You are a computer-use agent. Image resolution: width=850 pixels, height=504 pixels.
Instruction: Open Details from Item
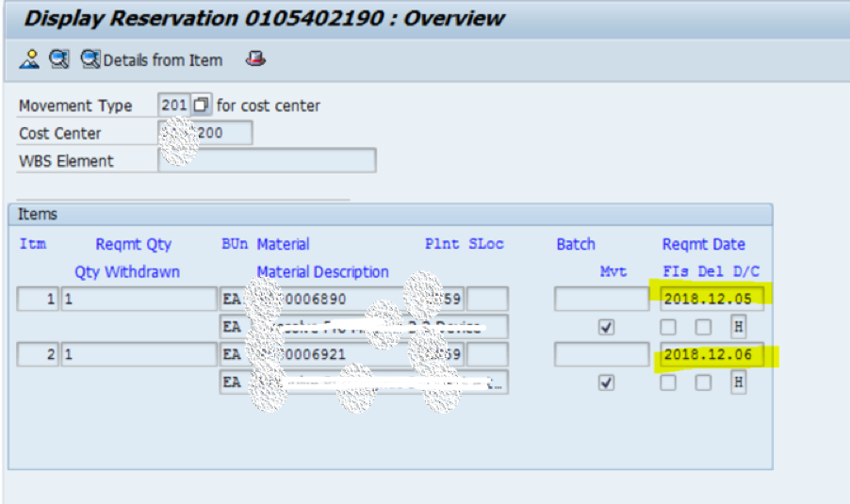pyautogui.click(x=152, y=59)
